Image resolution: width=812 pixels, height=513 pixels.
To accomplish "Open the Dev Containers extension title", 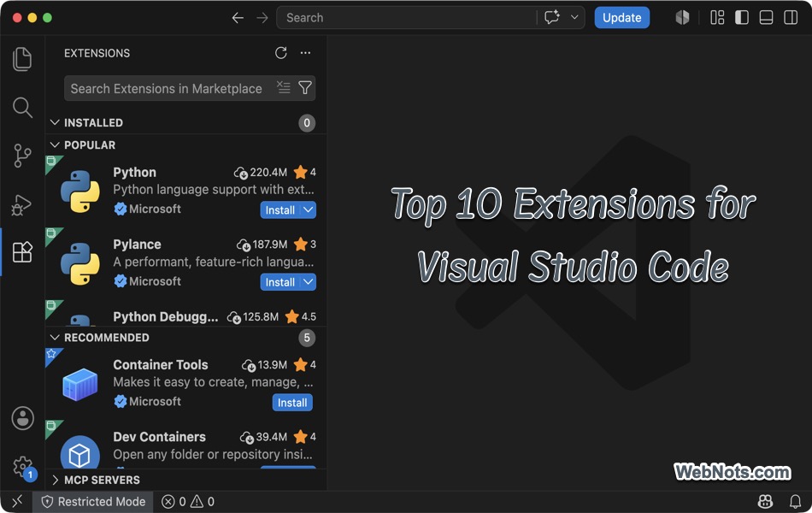I will pyautogui.click(x=160, y=437).
